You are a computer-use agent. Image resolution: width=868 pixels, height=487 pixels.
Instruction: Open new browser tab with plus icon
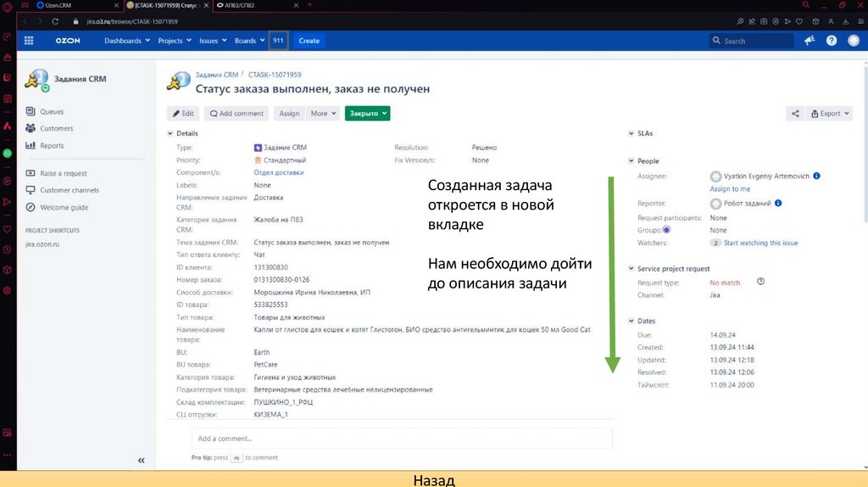point(309,5)
